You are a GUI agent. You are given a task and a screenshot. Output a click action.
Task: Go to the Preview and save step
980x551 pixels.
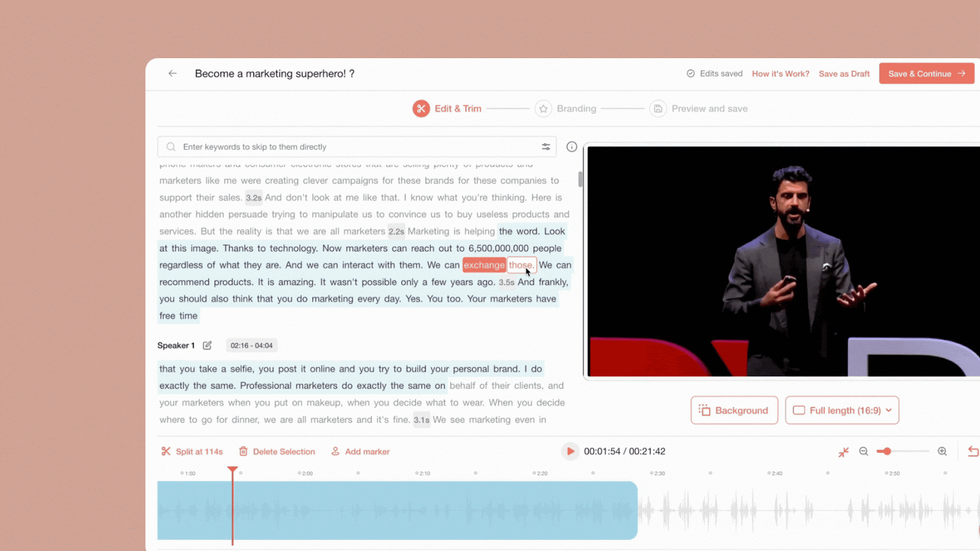click(x=699, y=109)
